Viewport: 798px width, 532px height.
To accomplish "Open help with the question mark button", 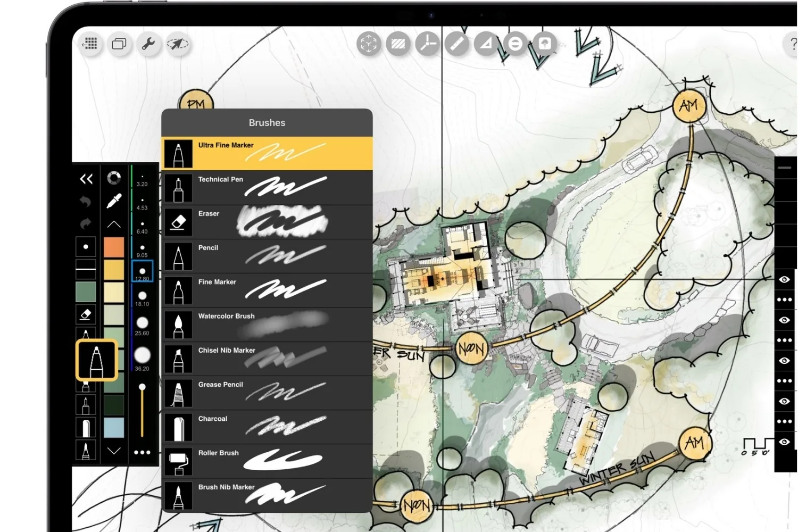I will [792, 44].
